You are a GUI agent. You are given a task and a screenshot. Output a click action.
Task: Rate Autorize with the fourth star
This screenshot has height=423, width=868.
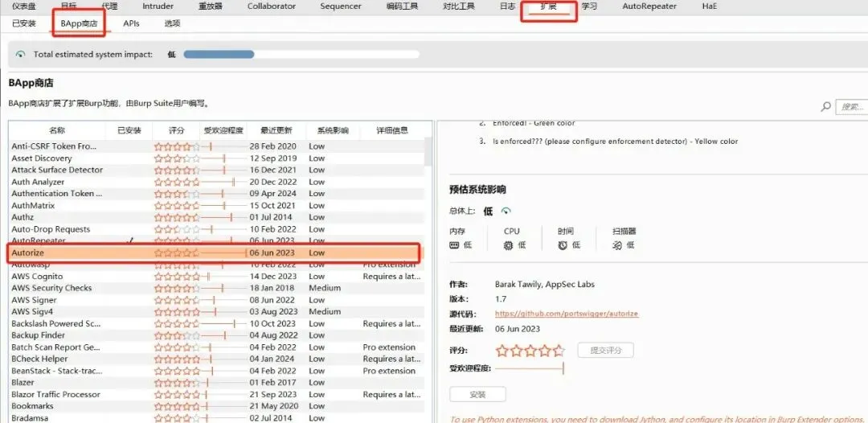(544, 351)
